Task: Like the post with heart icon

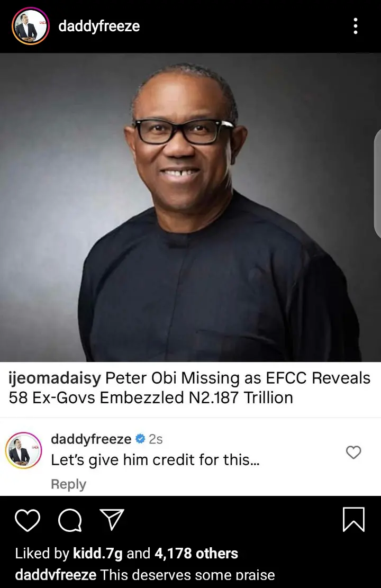Action: pyautogui.click(x=28, y=520)
